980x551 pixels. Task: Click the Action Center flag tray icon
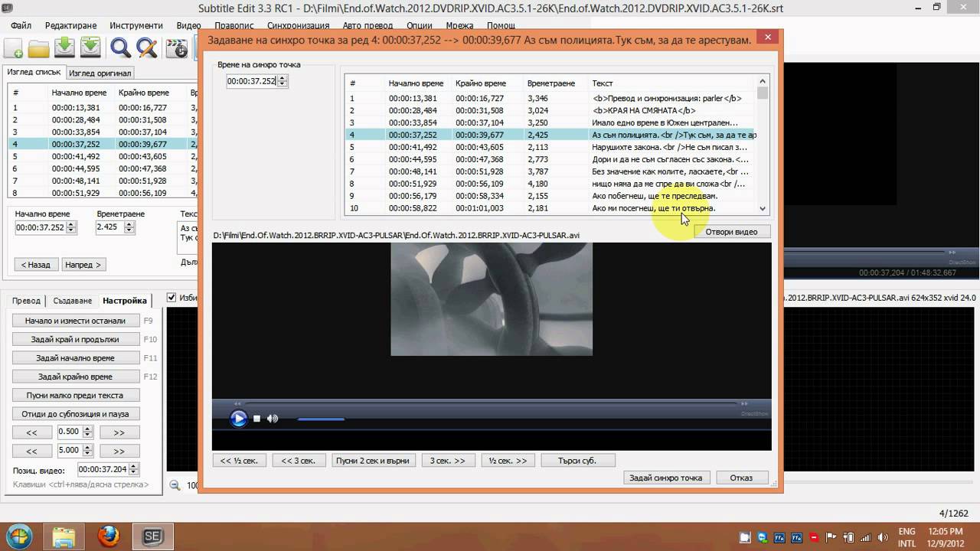[831, 537]
